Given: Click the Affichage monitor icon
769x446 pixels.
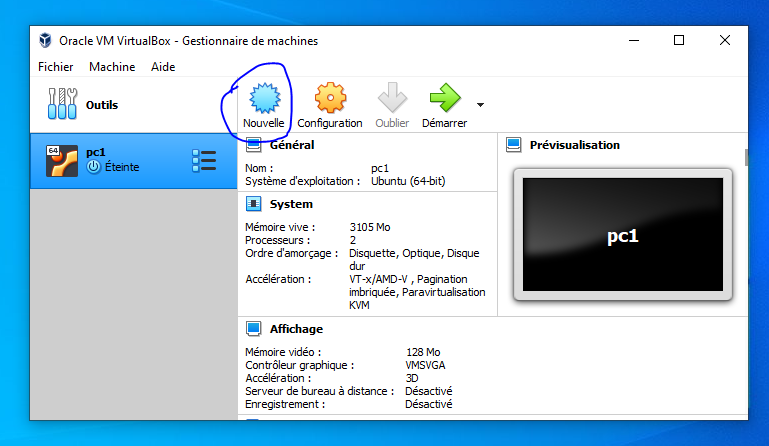Looking at the screenshot, I should 254,329.
